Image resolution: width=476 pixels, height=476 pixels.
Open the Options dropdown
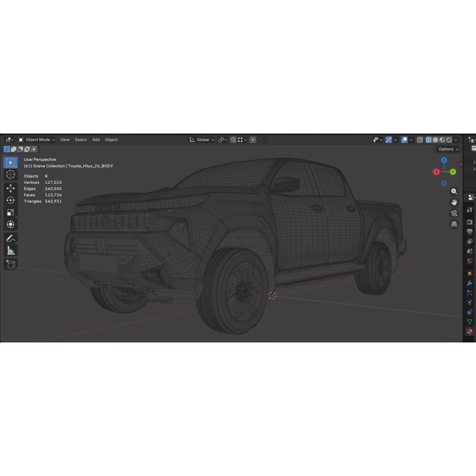pyautogui.click(x=448, y=149)
